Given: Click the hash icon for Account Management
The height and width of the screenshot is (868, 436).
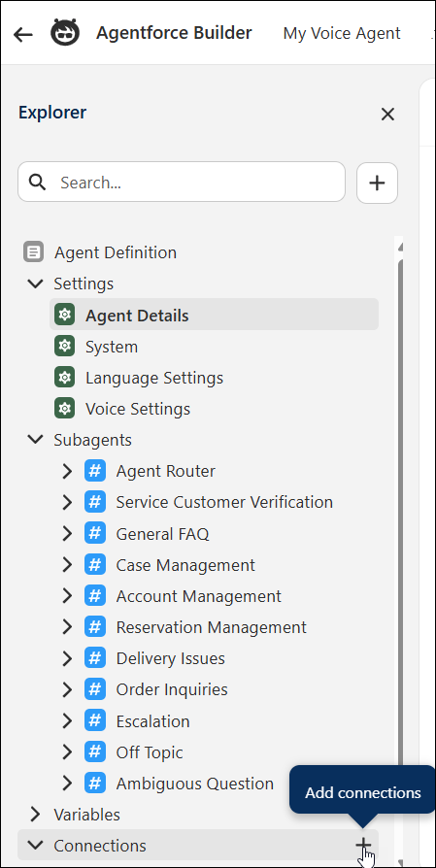Looking at the screenshot, I should 95,595.
